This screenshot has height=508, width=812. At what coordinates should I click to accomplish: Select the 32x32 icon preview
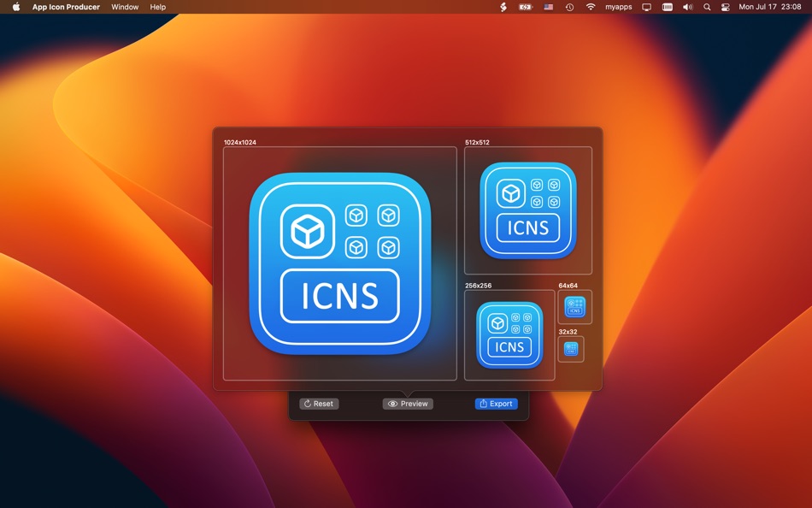(571, 349)
